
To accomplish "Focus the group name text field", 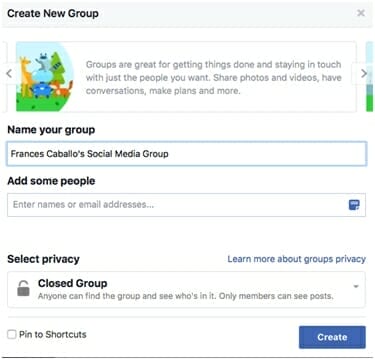I will (187, 154).
